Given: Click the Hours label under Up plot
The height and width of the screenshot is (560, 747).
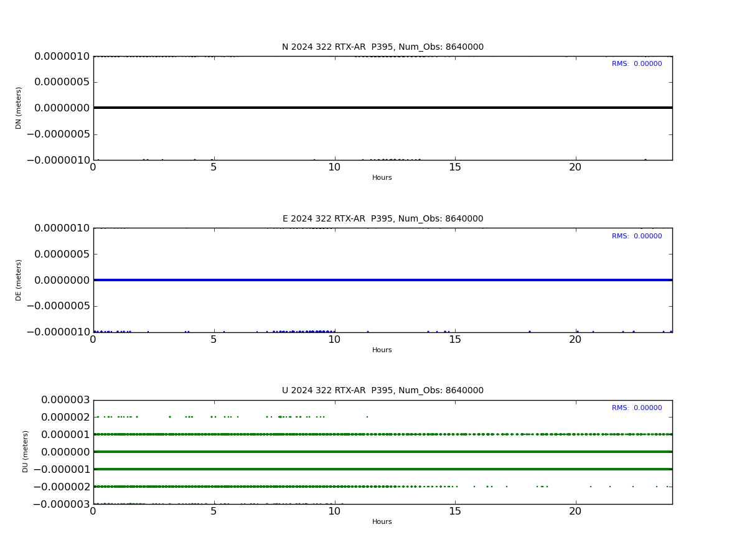Looking at the screenshot, I should [x=382, y=522].
